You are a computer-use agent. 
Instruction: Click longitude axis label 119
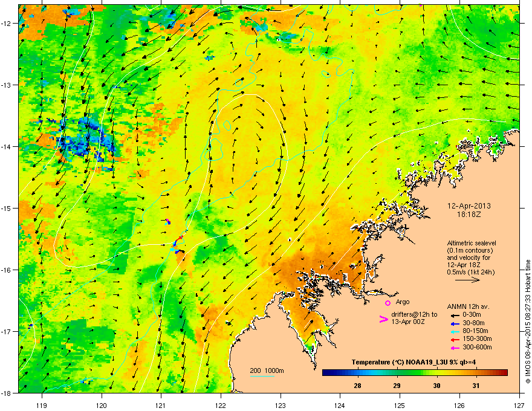click(x=42, y=405)
